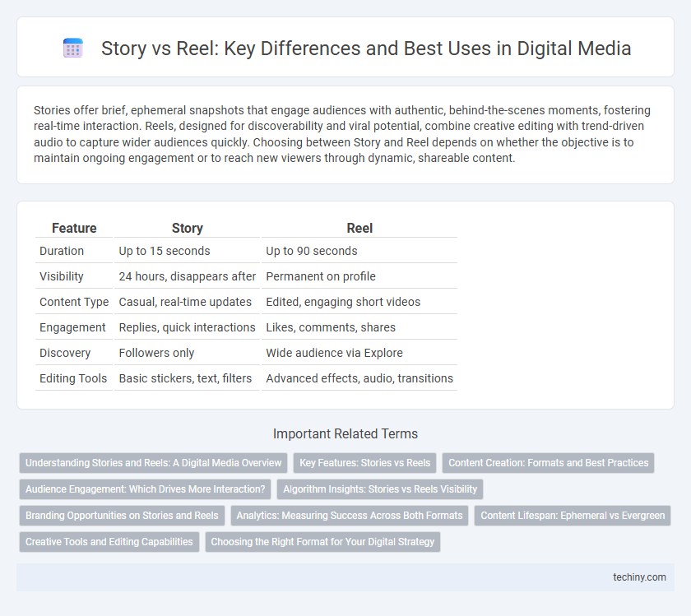This screenshot has width=691, height=616.
Task: Click '24 hours, disappears after' cell
Action: coord(188,276)
